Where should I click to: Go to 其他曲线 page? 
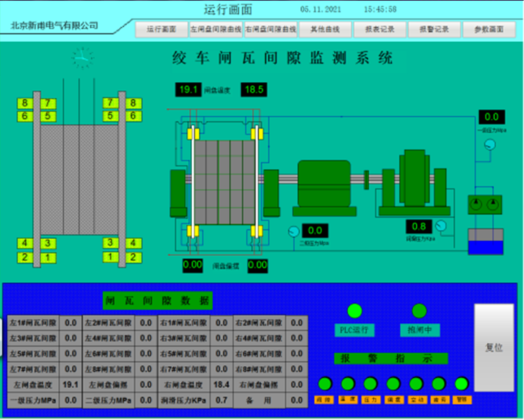coord(330,30)
